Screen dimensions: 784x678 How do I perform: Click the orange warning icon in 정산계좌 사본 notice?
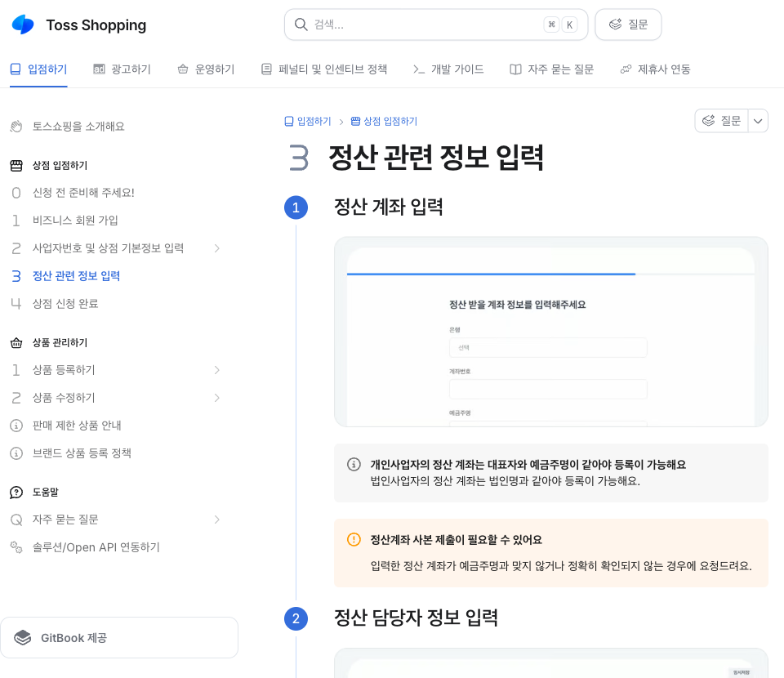click(354, 539)
